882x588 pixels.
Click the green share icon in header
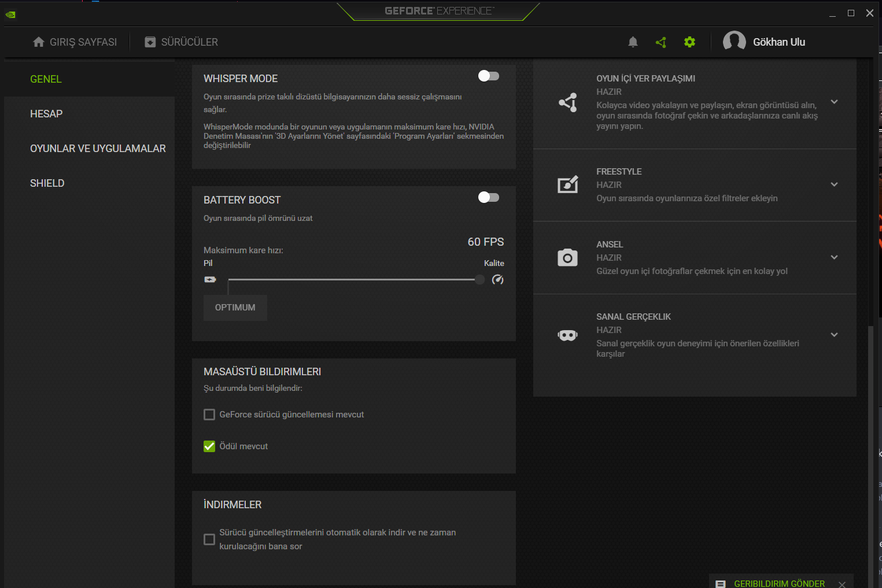[661, 42]
